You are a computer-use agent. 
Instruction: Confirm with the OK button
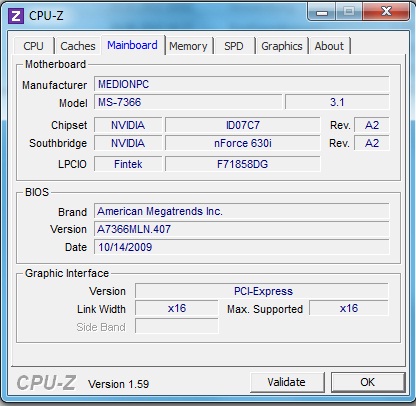[x=368, y=382]
